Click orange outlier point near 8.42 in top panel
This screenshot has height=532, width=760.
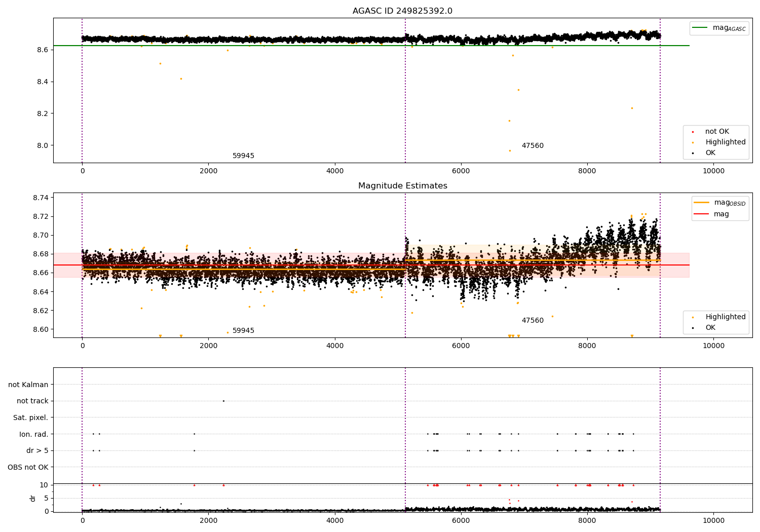181,79
